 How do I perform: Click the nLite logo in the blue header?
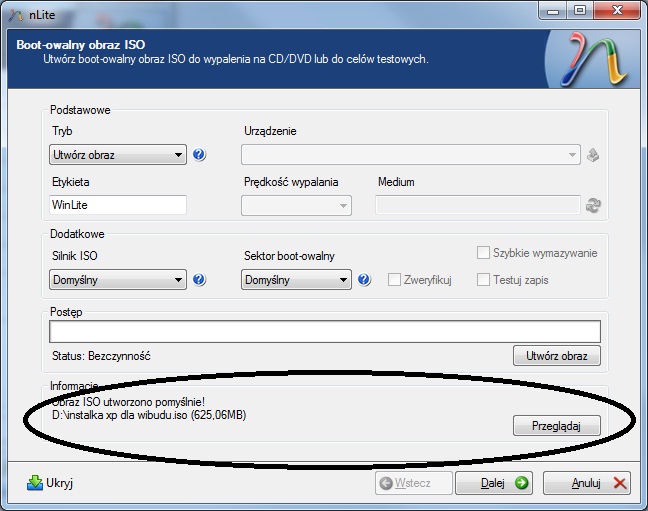click(593, 60)
